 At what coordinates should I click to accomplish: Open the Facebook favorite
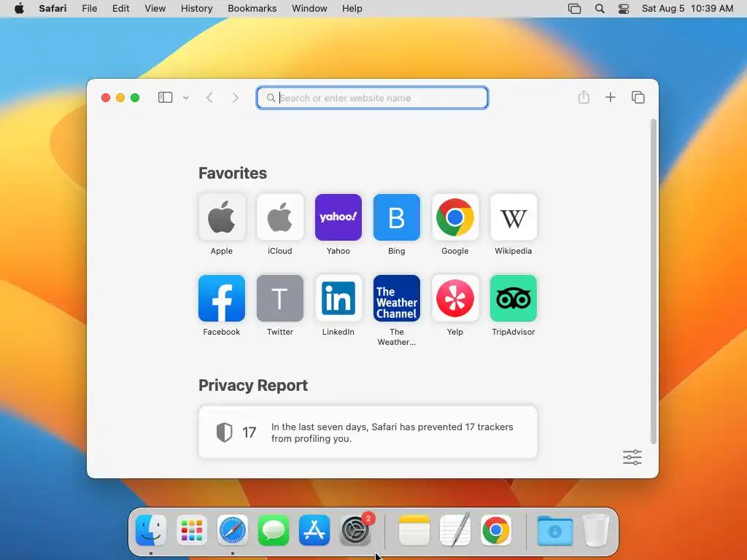pyautogui.click(x=222, y=298)
